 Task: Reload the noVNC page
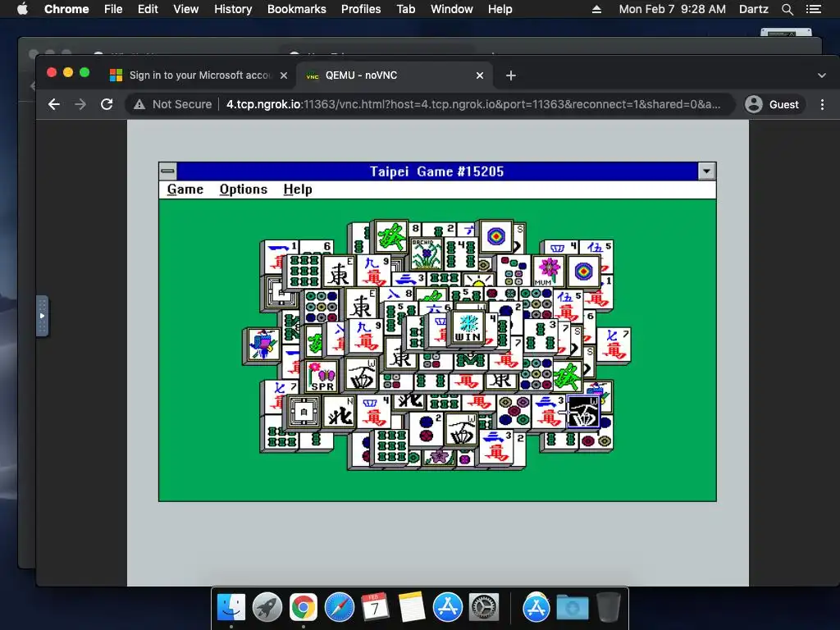point(107,104)
